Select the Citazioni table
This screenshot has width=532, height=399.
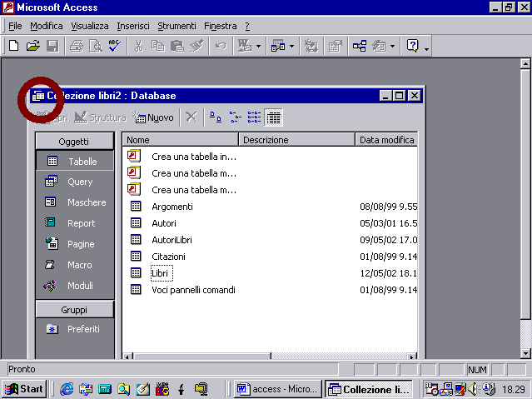click(168, 257)
